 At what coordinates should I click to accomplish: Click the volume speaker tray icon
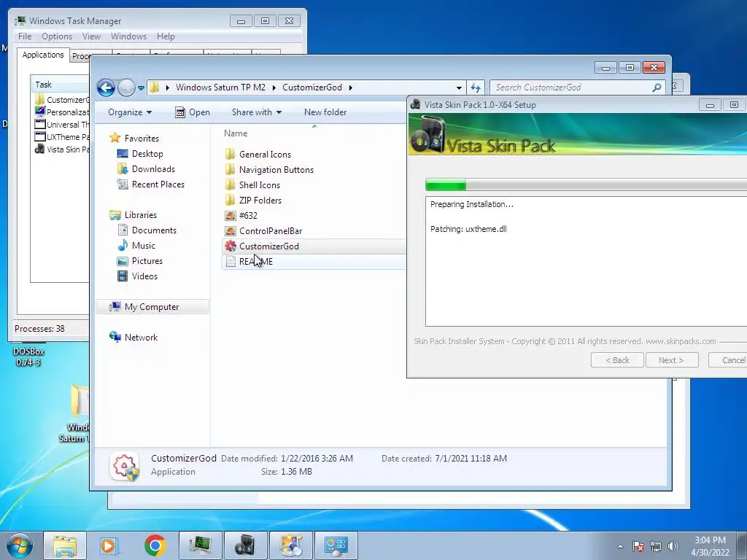[x=673, y=546]
